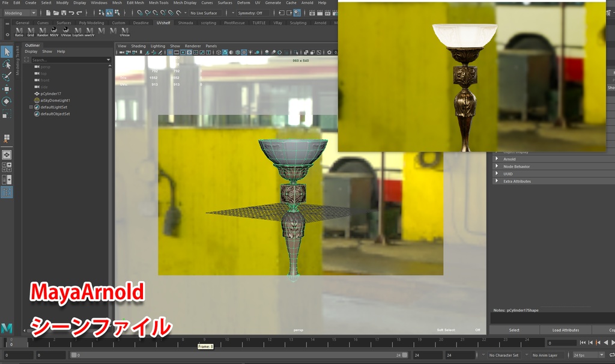The height and width of the screenshot is (364, 615).
Task: Toggle the viewport grid display button
Action: click(170, 52)
